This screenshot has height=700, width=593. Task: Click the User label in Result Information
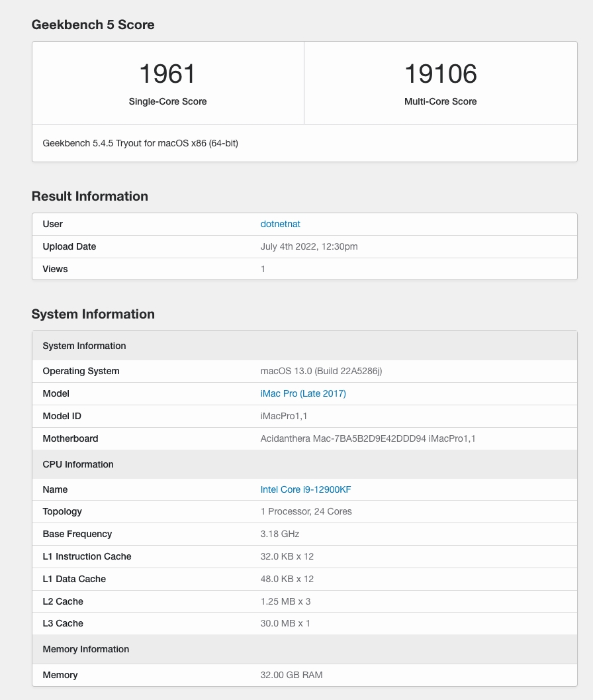point(52,224)
